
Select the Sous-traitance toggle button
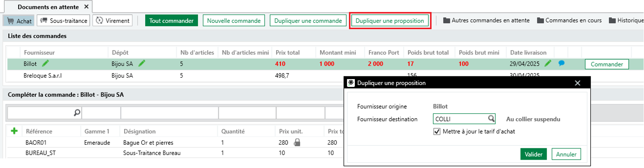pos(64,21)
